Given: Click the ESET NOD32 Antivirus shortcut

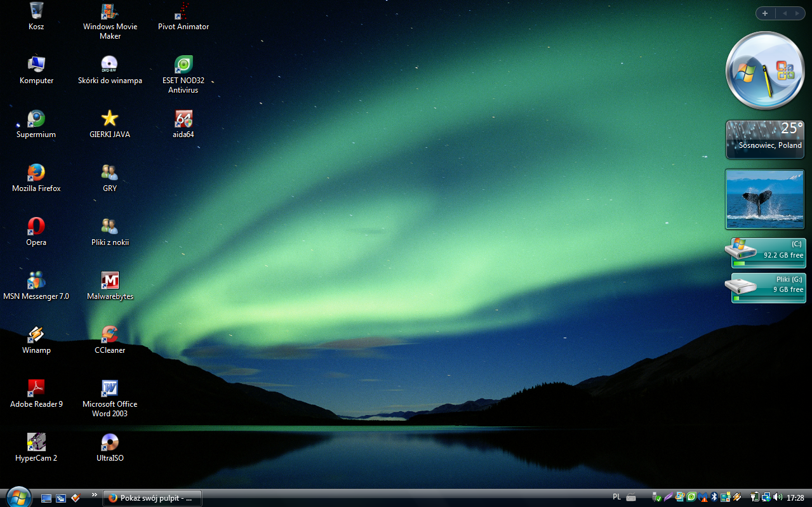Looking at the screenshot, I should (x=183, y=75).
